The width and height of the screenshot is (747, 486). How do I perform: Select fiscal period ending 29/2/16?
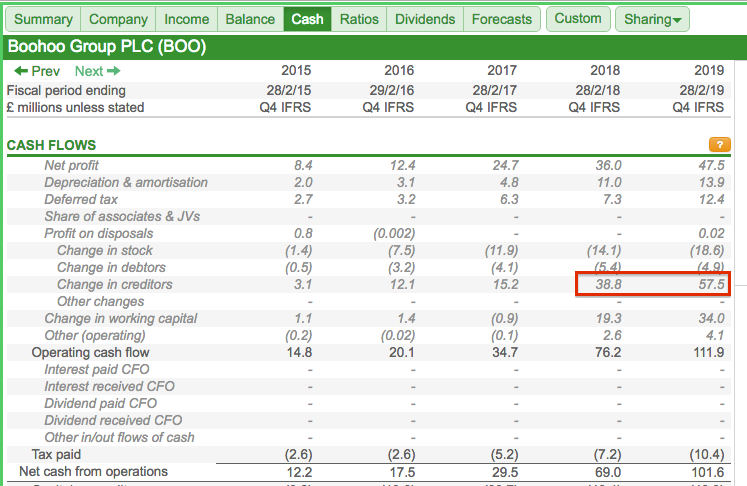pyautogui.click(x=392, y=90)
